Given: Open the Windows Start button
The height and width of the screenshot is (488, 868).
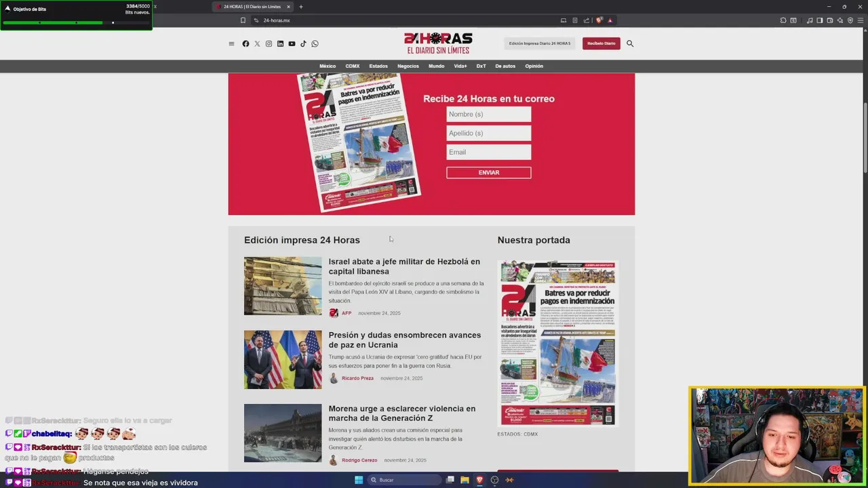Looking at the screenshot, I should [x=359, y=480].
